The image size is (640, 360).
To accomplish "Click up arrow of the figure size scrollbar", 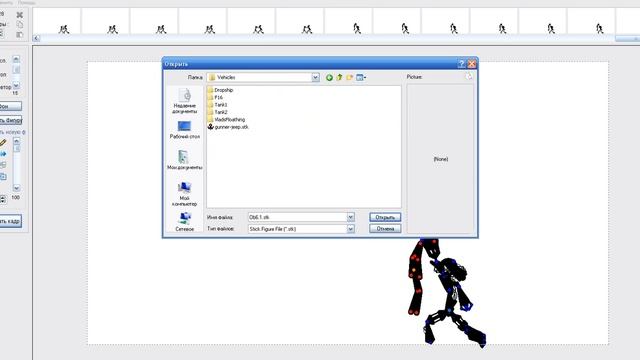I will [16, 141].
